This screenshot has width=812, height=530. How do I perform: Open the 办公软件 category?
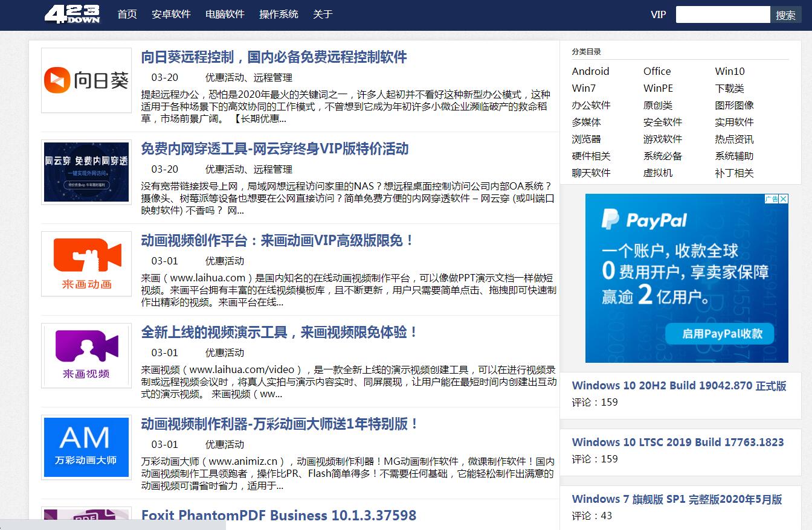(591, 105)
